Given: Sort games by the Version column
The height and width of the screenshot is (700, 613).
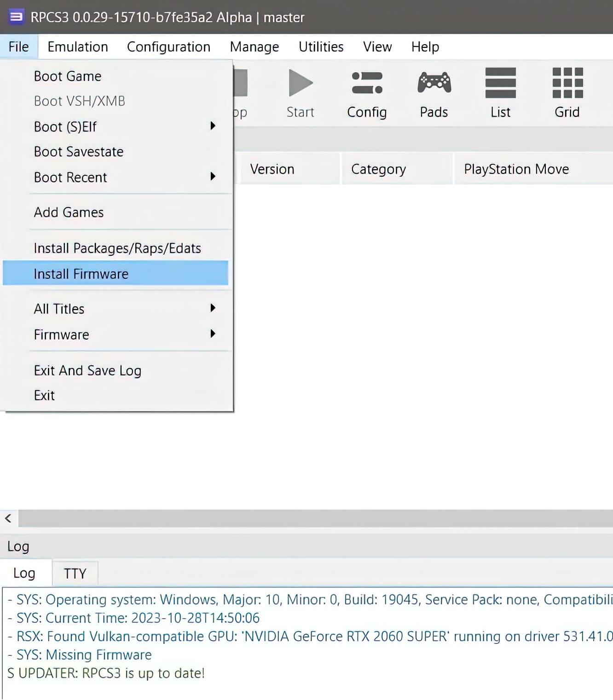Looking at the screenshot, I should [x=272, y=169].
